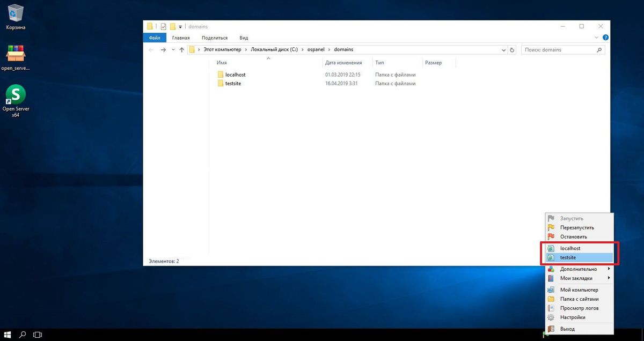The image size is (644, 341).
Task: Open the Файл tab in Explorer
Action: [x=155, y=38]
